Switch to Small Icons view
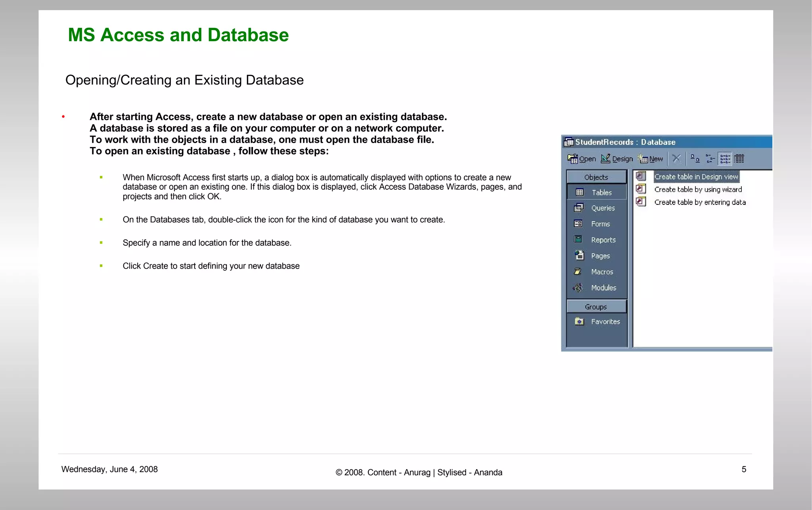Viewport: 812px width, 510px height. [x=710, y=159]
